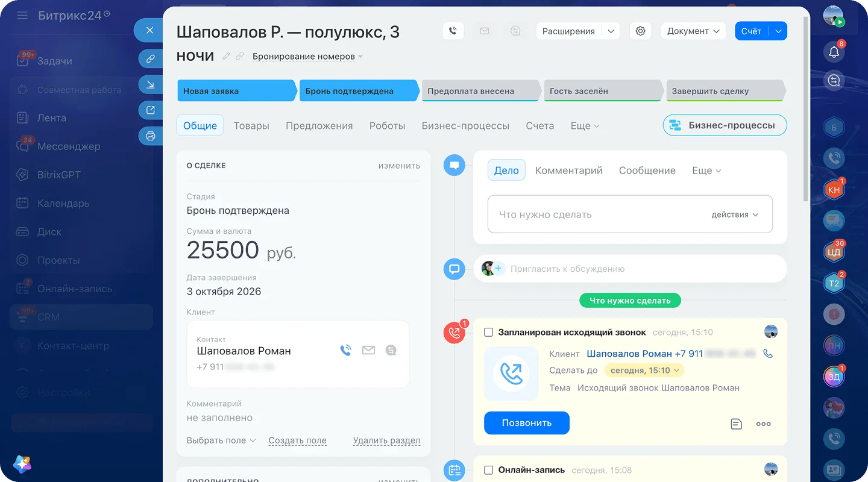This screenshot has width=868, height=482.
Task: Click the blue Позвонить button
Action: [x=527, y=423]
